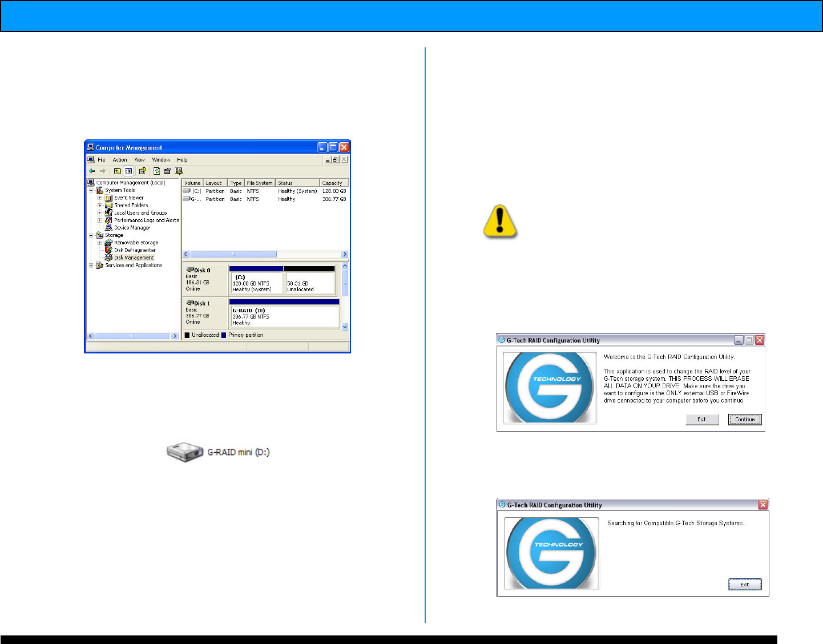Click the Layout column header
This screenshot has width=823, height=644.
[x=215, y=183]
